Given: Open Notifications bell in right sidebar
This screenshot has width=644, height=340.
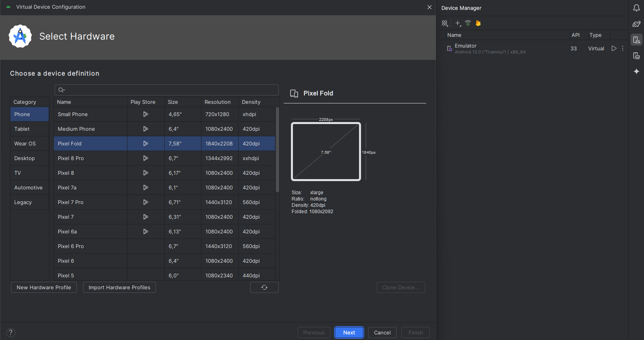Looking at the screenshot, I should (636, 8).
